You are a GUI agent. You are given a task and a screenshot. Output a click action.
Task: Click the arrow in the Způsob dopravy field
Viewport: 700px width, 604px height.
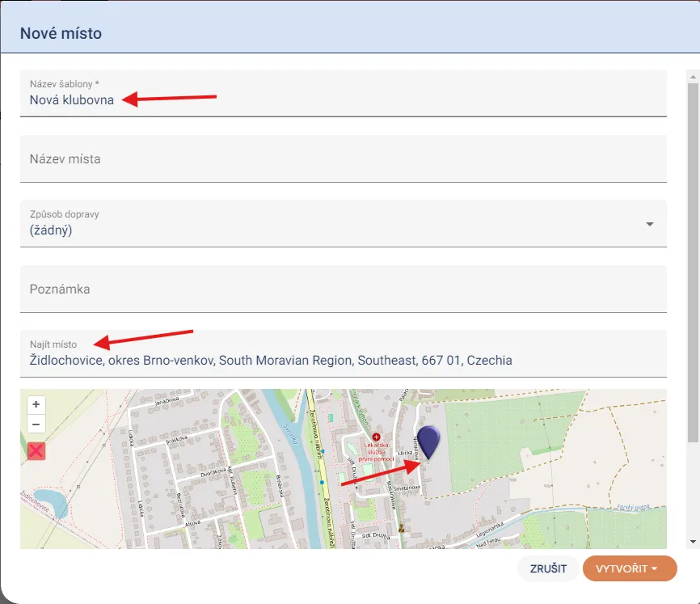[650, 224]
